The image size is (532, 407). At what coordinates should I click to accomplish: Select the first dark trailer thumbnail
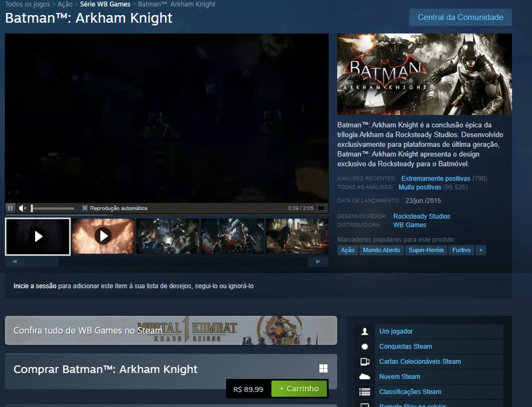coord(38,236)
